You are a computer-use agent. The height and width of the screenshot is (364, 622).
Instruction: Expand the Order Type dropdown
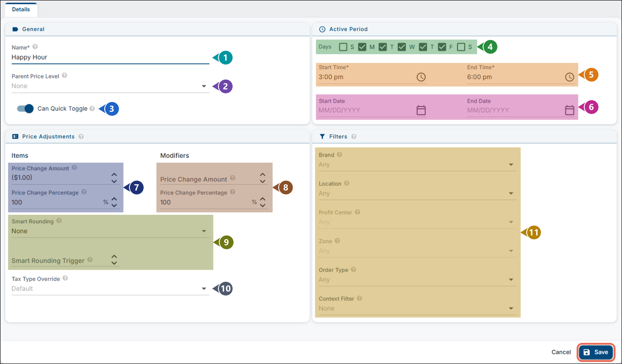pos(418,280)
